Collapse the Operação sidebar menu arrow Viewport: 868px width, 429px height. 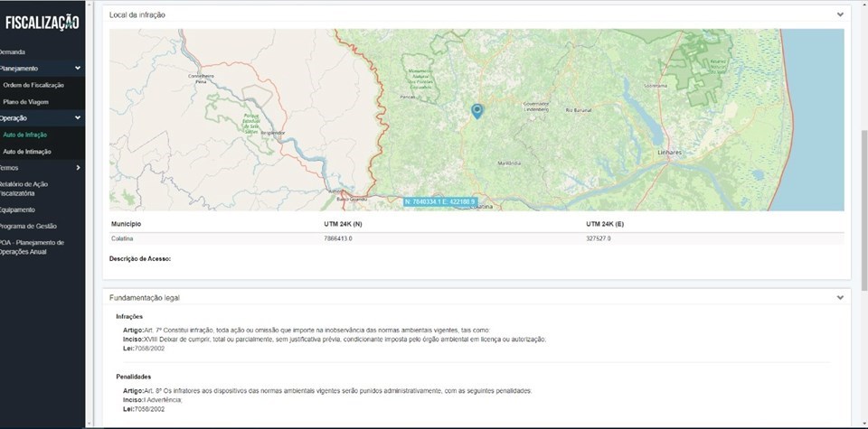click(78, 117)
